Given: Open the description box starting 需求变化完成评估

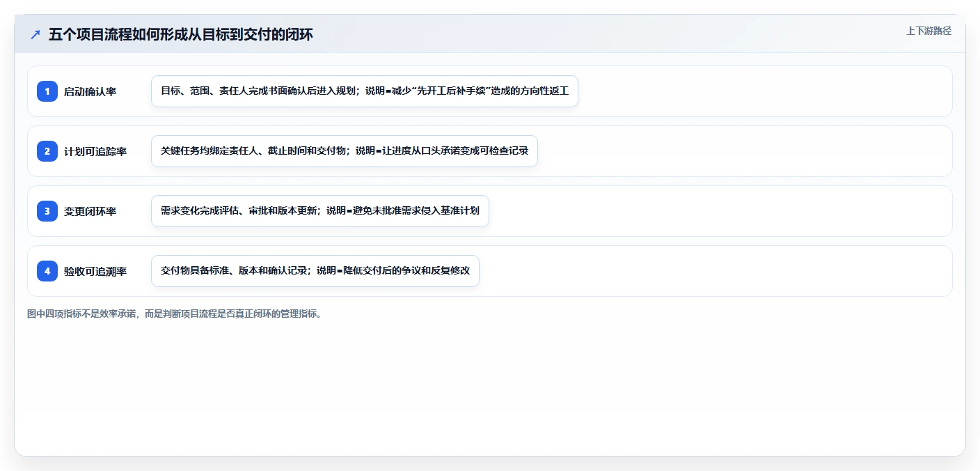Looking at the screenshot, I should tap(320, 211).
